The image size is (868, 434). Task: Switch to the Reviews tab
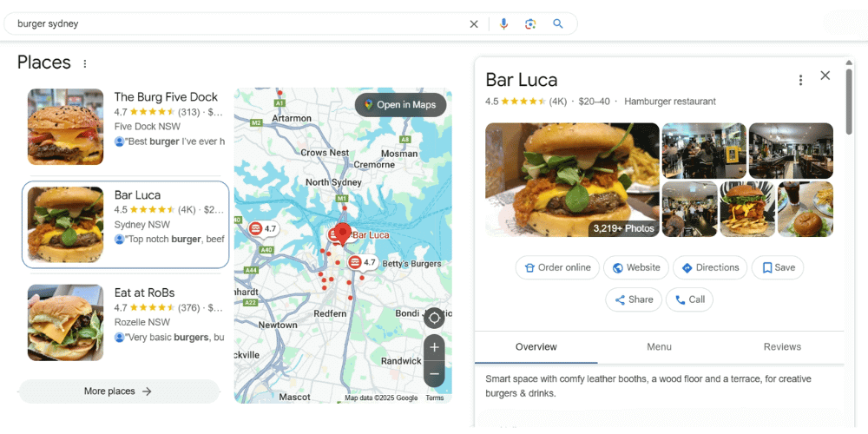click(x=782, y=347)
